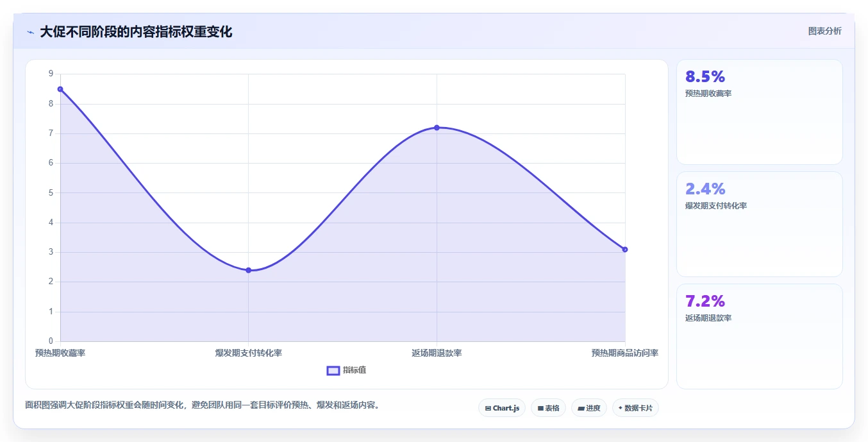Click the lightning icon beside the chart title

[31, 32]
